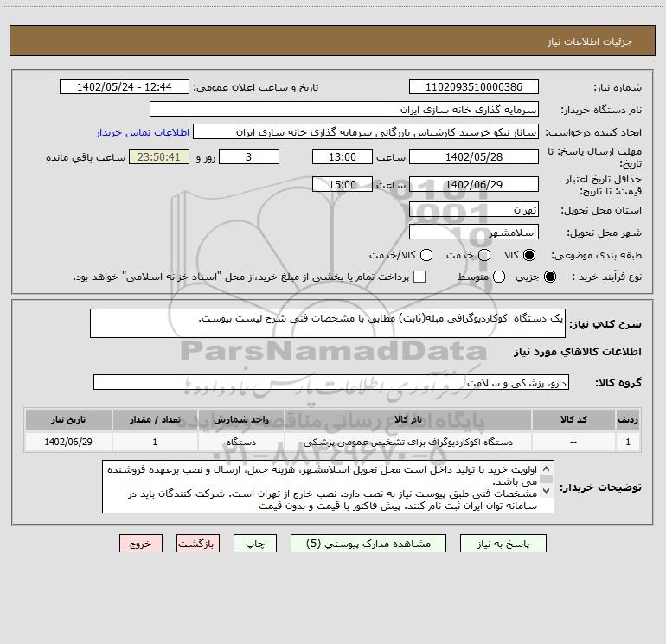Click the تعداد / مقدار column header

tap(155, 419)
